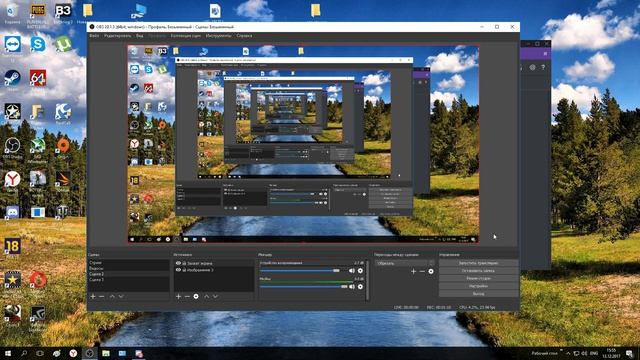Open the red 64 desktop shortcut
This screenshot has width=640, height=360.
[38, 78]
